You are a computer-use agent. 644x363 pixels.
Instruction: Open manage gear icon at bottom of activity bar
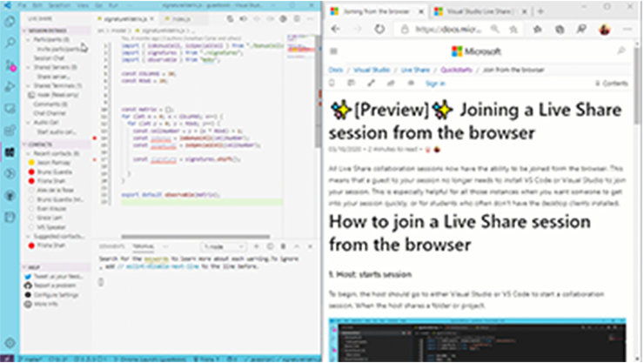tap(10, 342)
